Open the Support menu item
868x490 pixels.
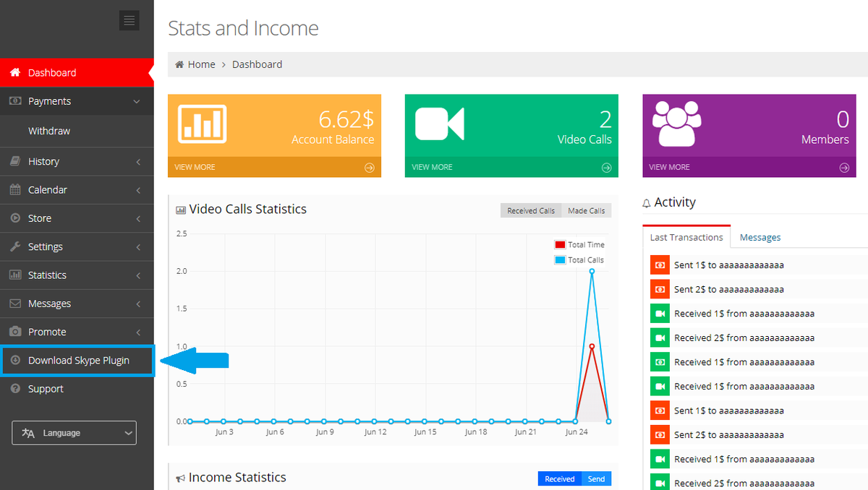point(77,389)
